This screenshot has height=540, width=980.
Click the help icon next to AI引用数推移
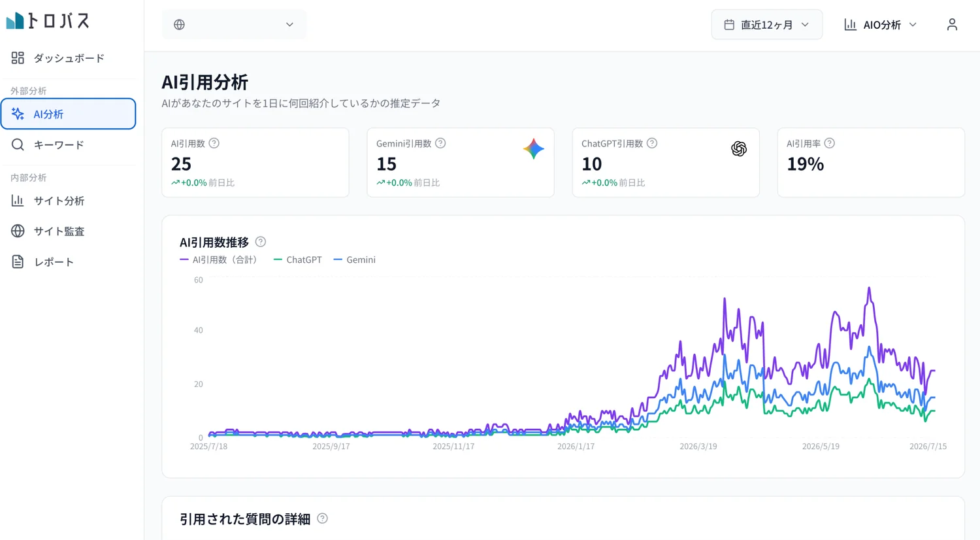click(x=261, y=242)
